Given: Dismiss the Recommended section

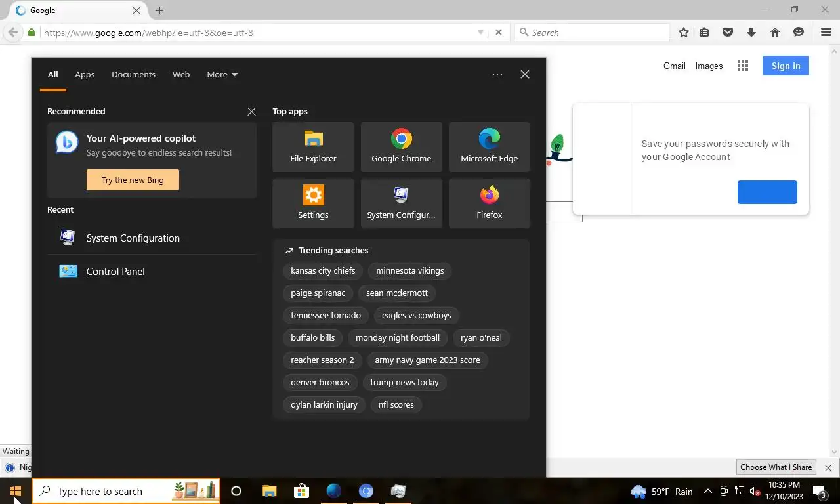Looking at the screenshot, I should click(251, 112).
